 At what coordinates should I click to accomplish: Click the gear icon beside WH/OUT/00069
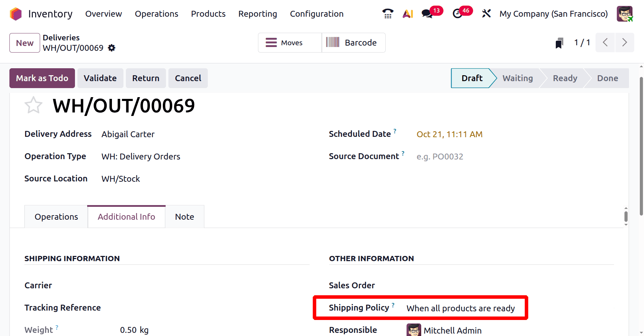[112, 48]
